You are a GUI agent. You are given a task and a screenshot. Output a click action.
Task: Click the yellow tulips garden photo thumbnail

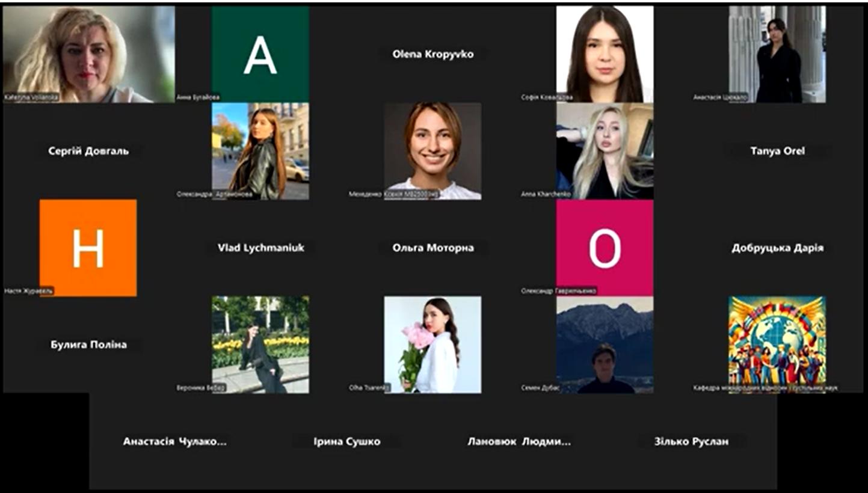(x=260, y=344)
